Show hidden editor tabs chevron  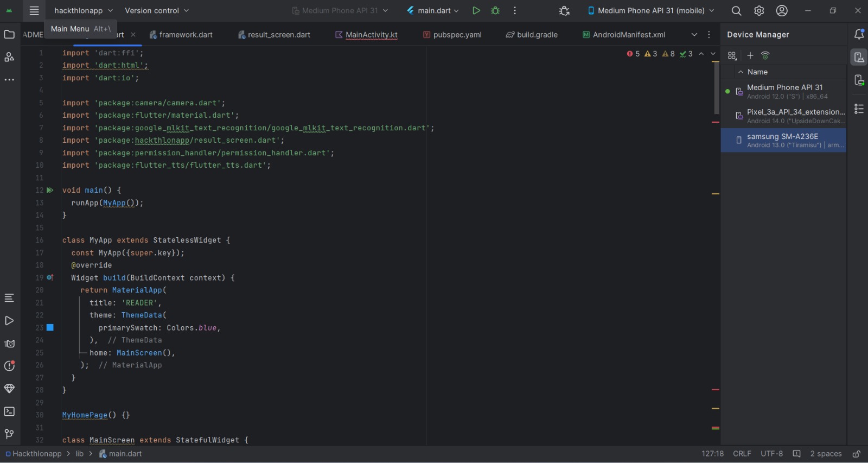[x=694, y=34]
